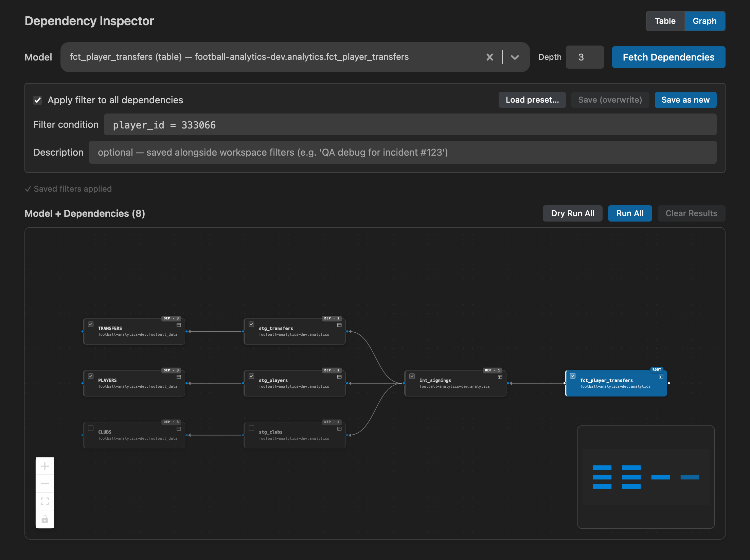
Task: Click the graph minimap
Action: pyautogui.click(x=646, y=477)
